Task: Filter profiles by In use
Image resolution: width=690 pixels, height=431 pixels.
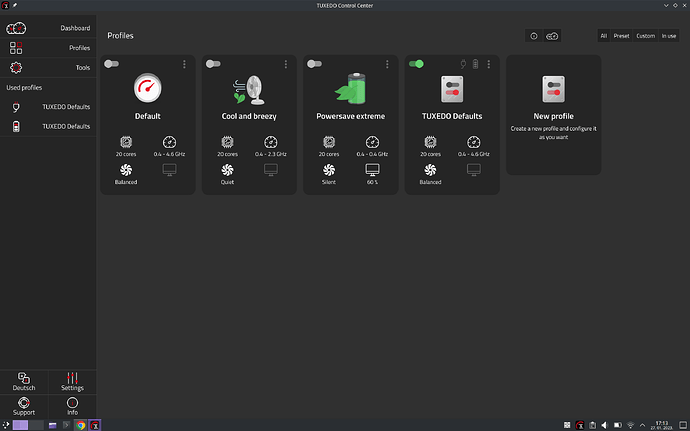Action: (669, 36)
